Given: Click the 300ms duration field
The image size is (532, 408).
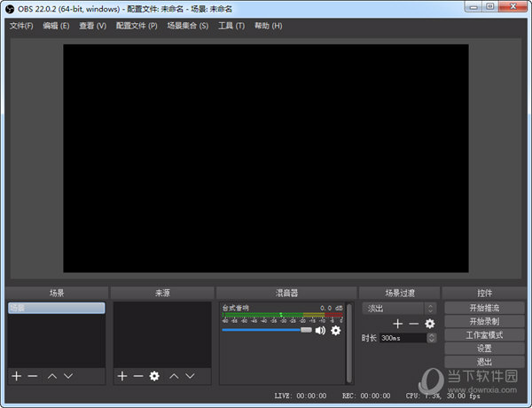Looking at the screenshot, I should click(403, 338).
